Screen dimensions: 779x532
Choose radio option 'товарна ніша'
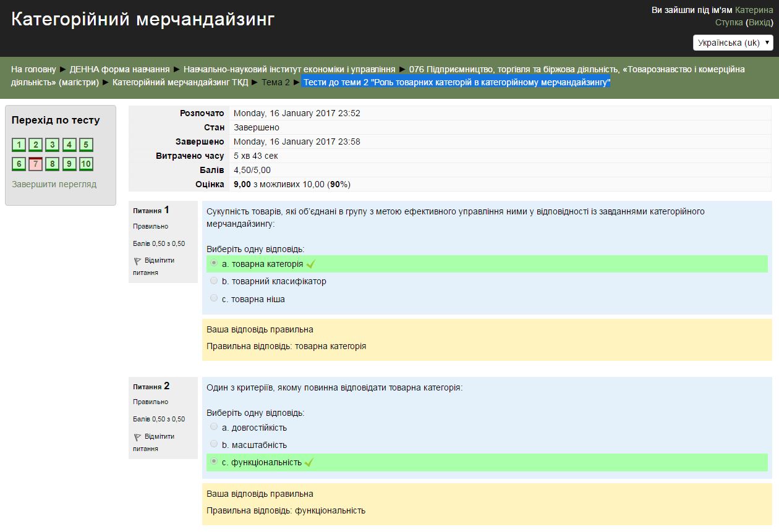[214, 298]
